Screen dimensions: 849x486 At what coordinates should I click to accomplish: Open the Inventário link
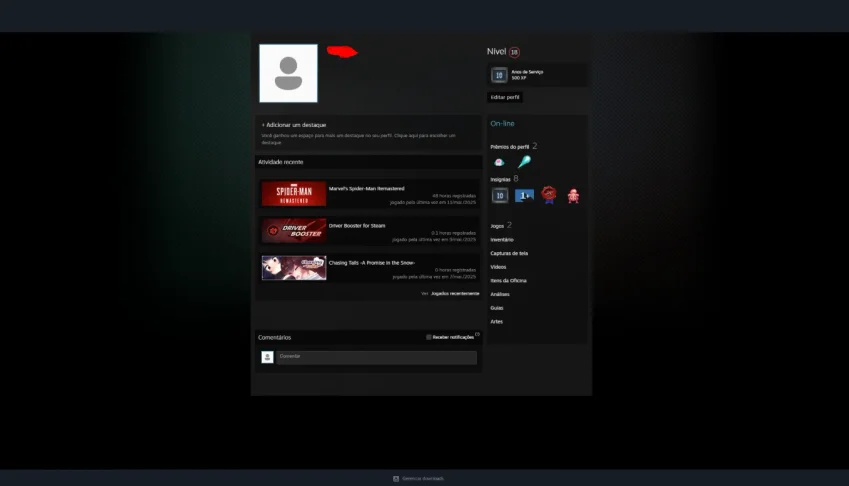tap(502, 240)
